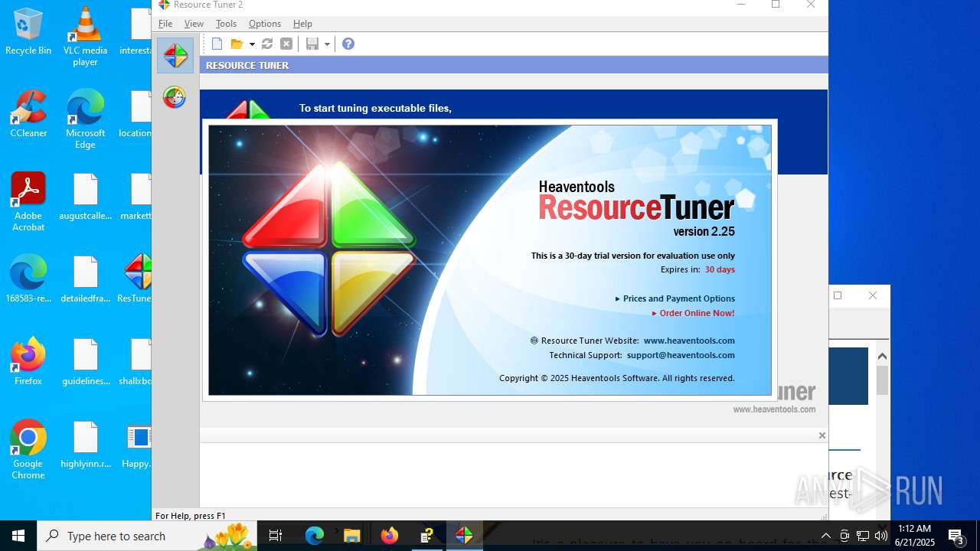Viewport: 980px width, 551px height.
Task: Click support@heaventools.com email link
Action: pos(681,355)
